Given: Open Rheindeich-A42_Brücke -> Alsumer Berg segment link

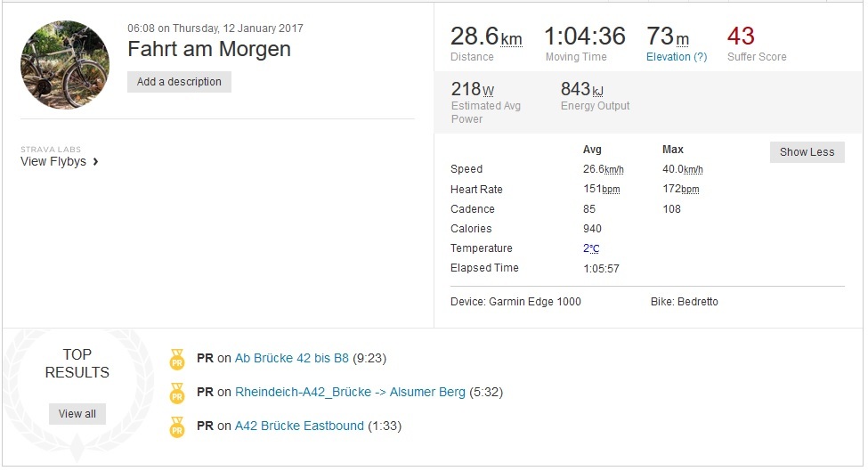Looking at the screenshot, I should (x=350, y=393).
